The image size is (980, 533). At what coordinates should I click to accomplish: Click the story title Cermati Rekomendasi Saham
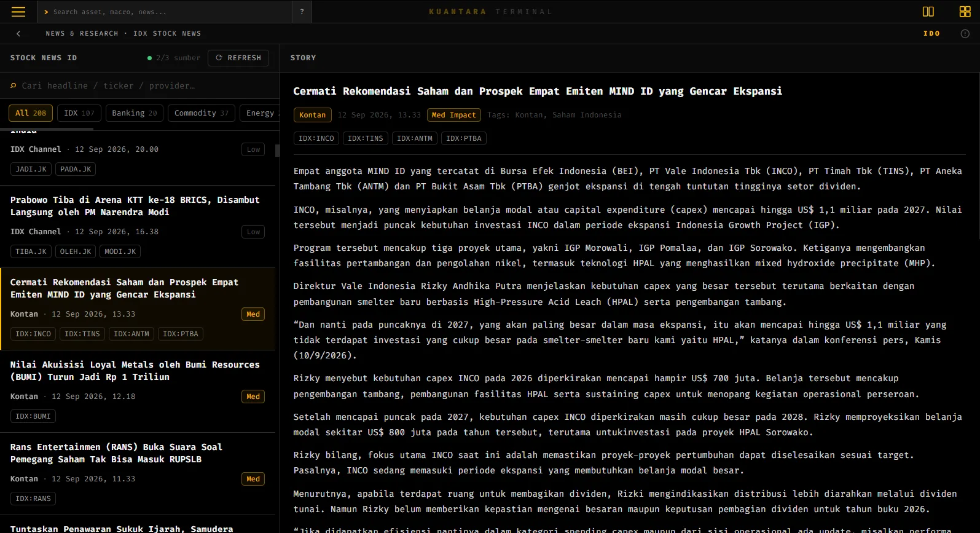tap(538, 91)
